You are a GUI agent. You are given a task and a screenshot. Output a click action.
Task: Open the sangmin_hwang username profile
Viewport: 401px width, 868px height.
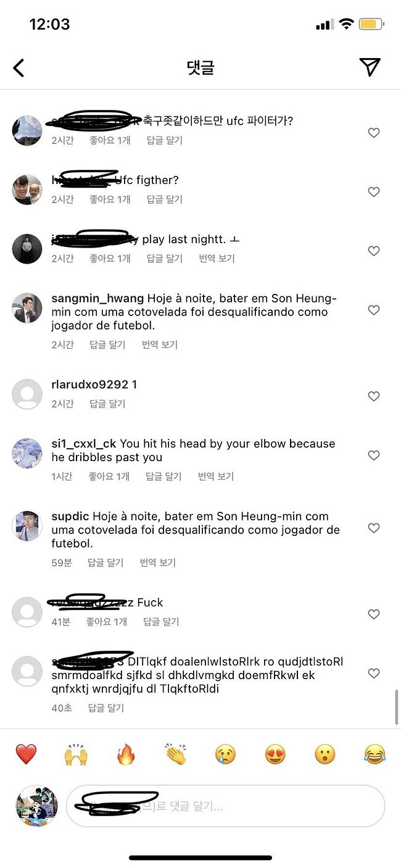click(x=97, y=299)
